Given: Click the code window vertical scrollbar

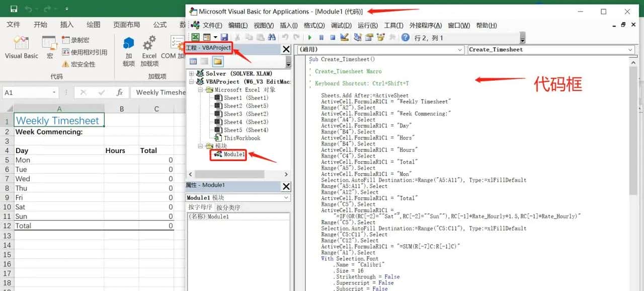Looking at the screenshot, I should coord(632,131).
